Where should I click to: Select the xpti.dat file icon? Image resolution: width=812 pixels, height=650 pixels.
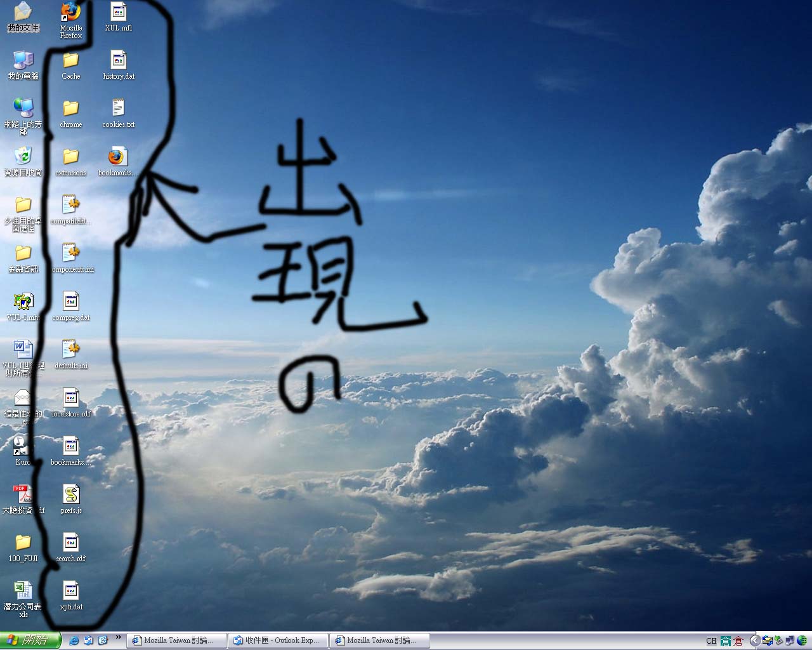(x=71, y=596)
